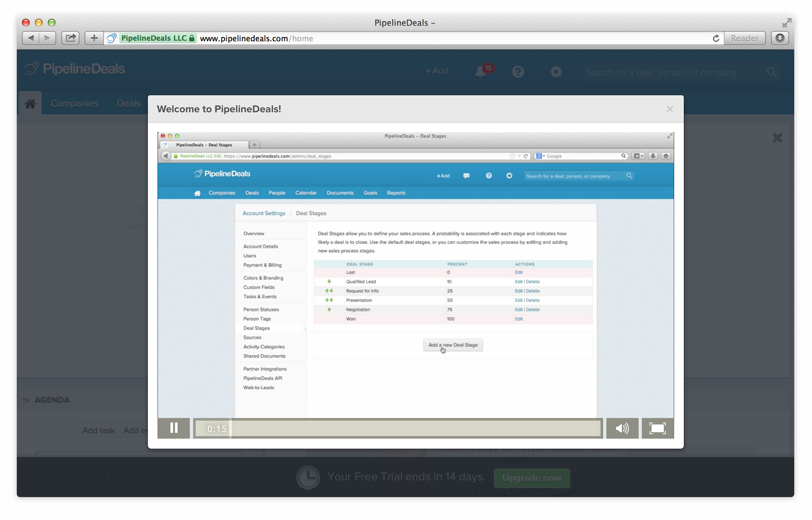The width and height of the screenshot is (812, 520).
Task: Go to the Home tab house icon
Action: coord(30,103)
